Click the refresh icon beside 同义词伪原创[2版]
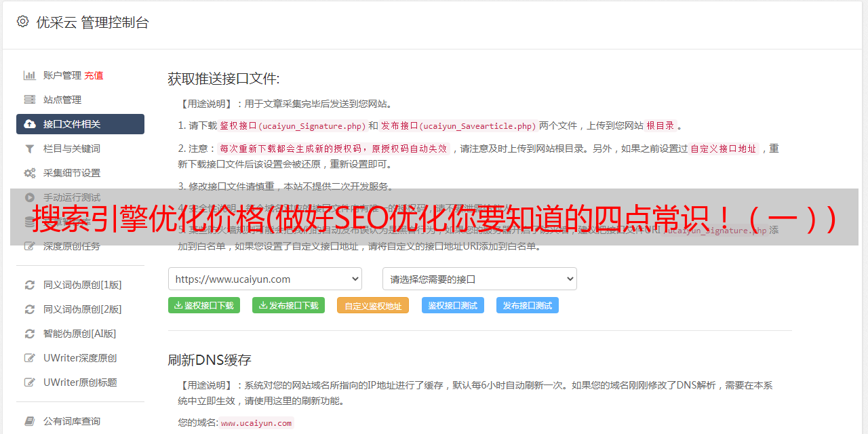 30,309
